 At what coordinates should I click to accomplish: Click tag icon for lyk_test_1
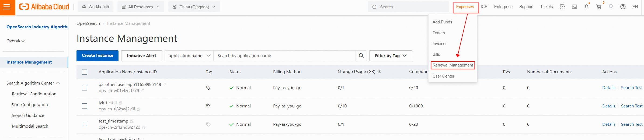point(208,106)
